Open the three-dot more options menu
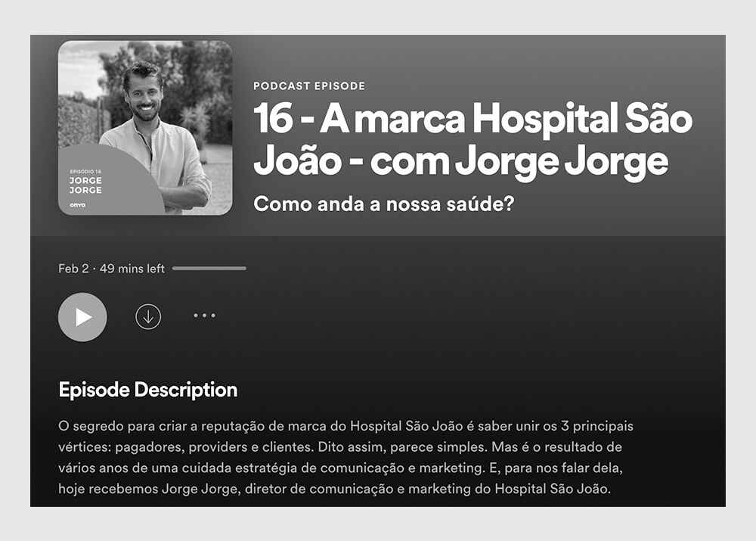The height and width of the screenshot is (541, 756). (204, 316)
